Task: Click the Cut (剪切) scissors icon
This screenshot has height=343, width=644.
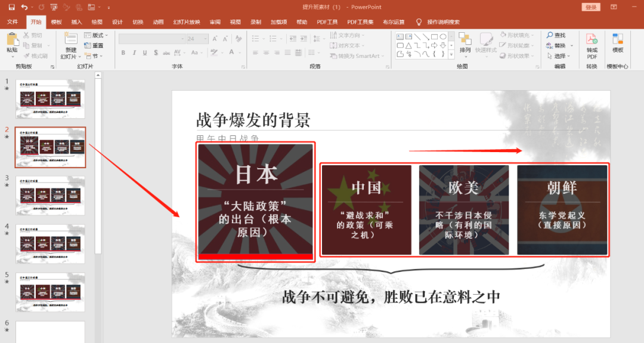Action: [26, 35]
